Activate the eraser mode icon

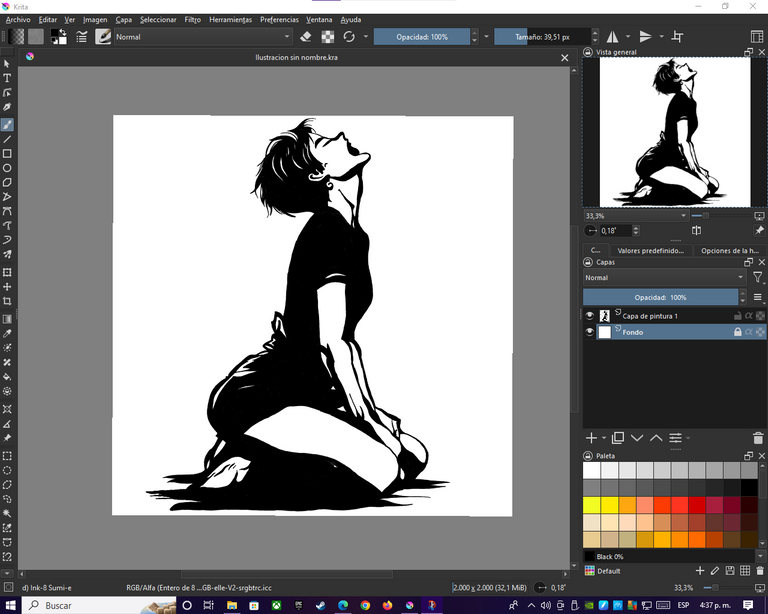307,37
